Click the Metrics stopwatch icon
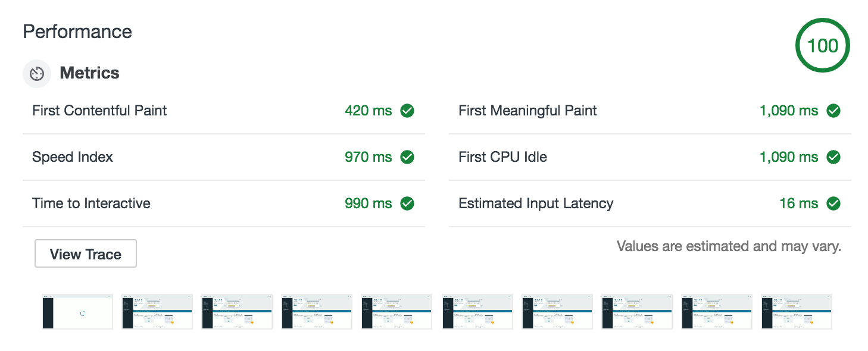The image size is (868, 351). tap(37, 73)
